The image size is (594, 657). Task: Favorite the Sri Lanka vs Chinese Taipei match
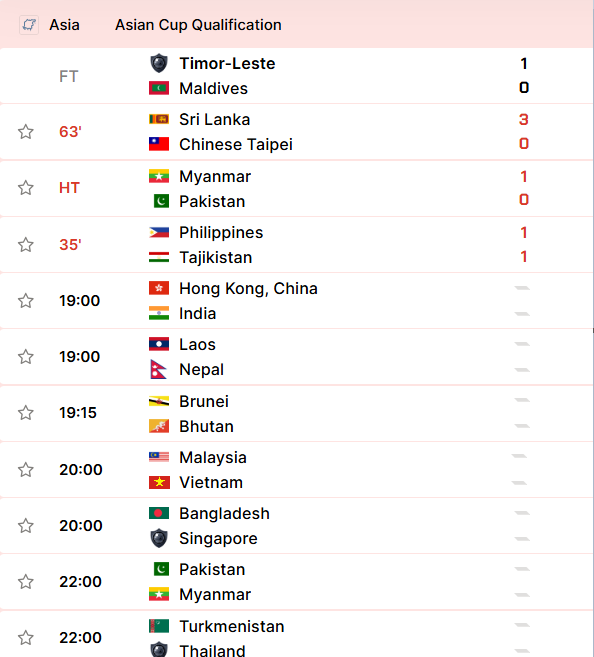[x=26, y=132]
